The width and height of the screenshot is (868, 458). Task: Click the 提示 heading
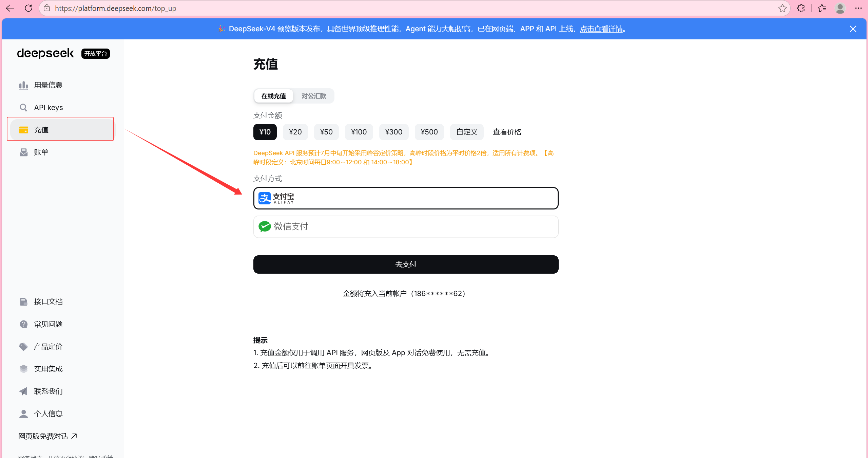(261, 340)
